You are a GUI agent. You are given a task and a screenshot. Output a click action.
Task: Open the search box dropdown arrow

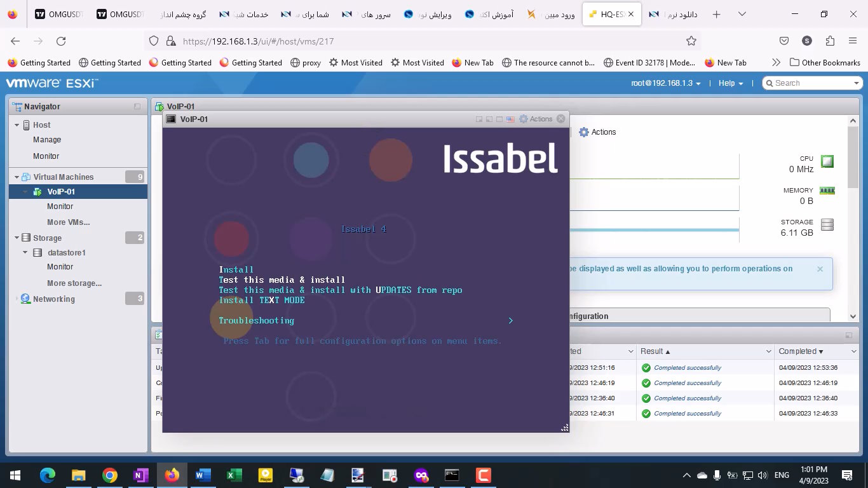[856, 83]
